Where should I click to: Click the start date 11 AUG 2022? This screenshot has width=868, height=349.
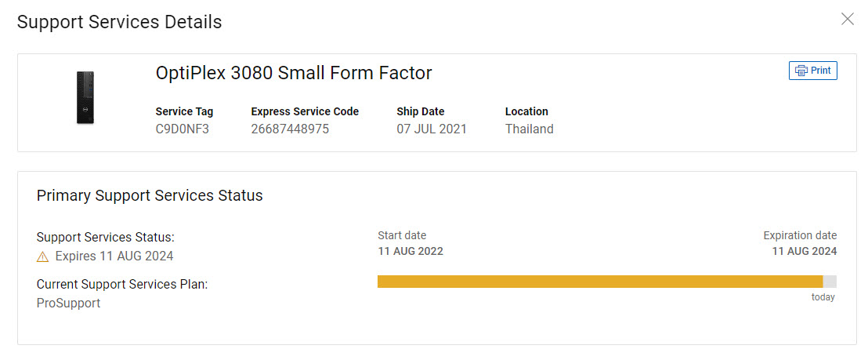[x=410, y=252]
